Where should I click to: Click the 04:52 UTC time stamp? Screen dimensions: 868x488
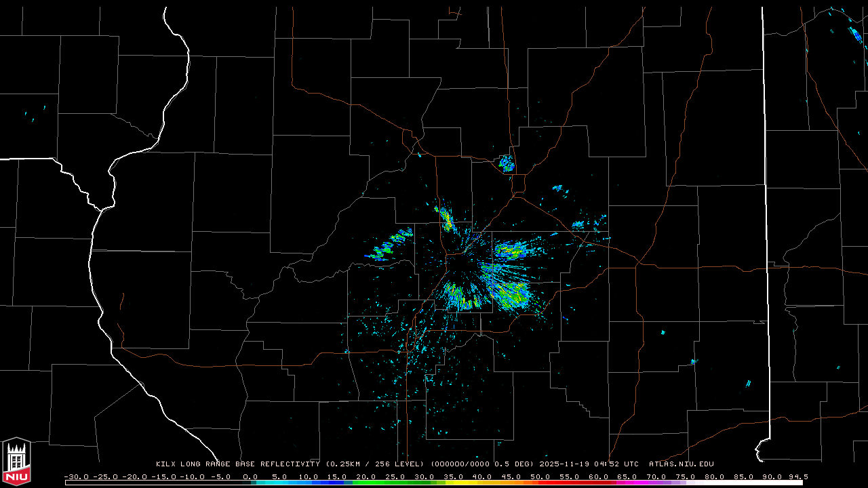pyautogui.click(x=616, y=464)
